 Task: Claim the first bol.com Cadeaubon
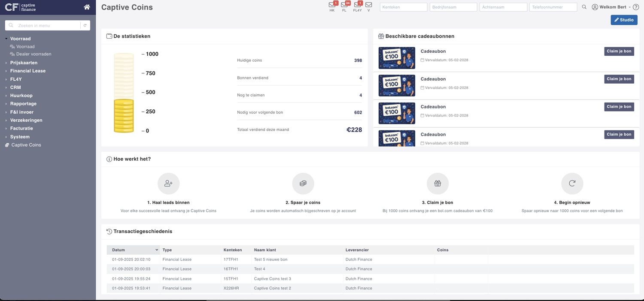pyautogui.click(x=619, y=51)
